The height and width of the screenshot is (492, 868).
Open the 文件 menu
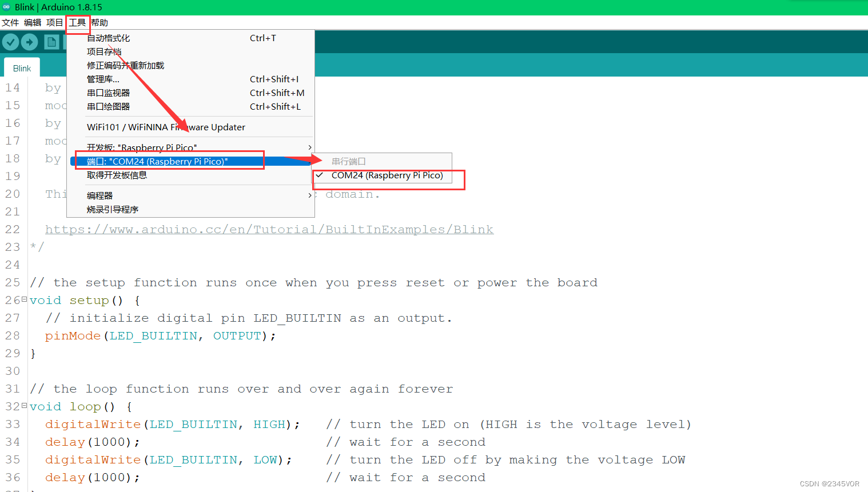click(x=10, y=22)
